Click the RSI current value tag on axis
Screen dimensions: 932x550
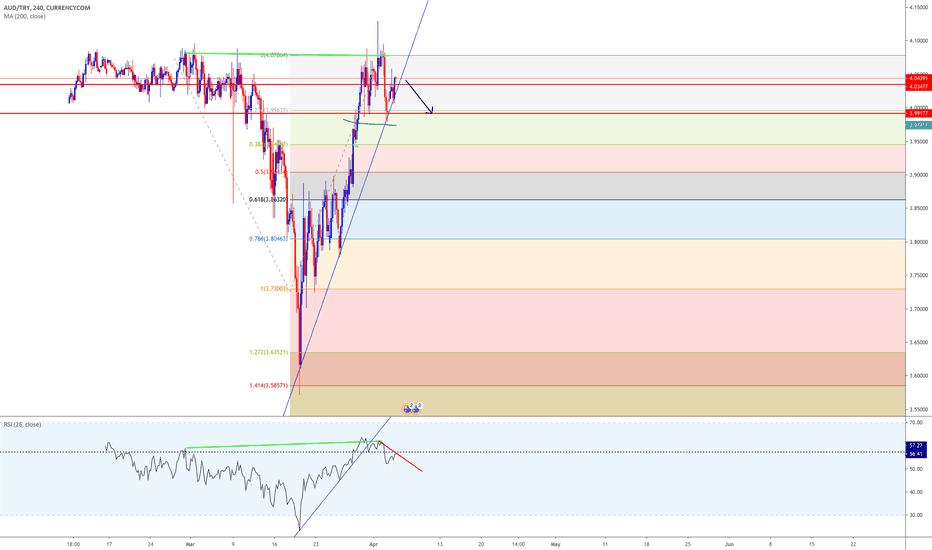pos(915,450)
